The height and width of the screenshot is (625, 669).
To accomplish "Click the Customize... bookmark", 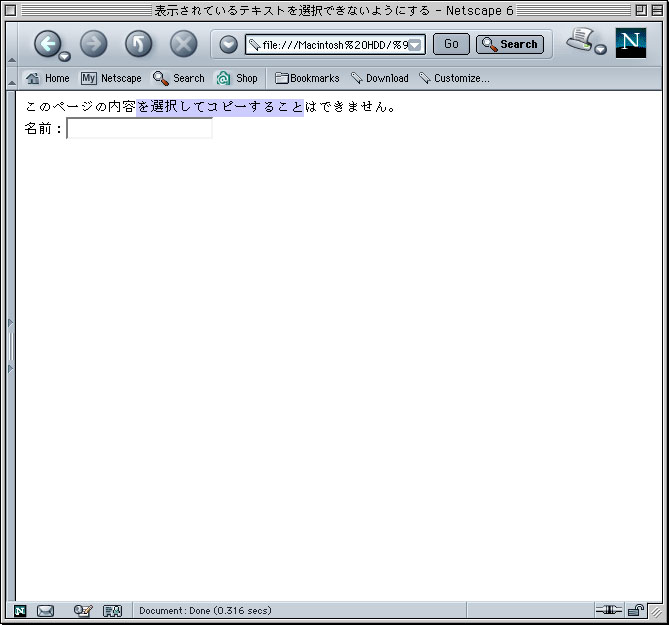I will 454,78.
